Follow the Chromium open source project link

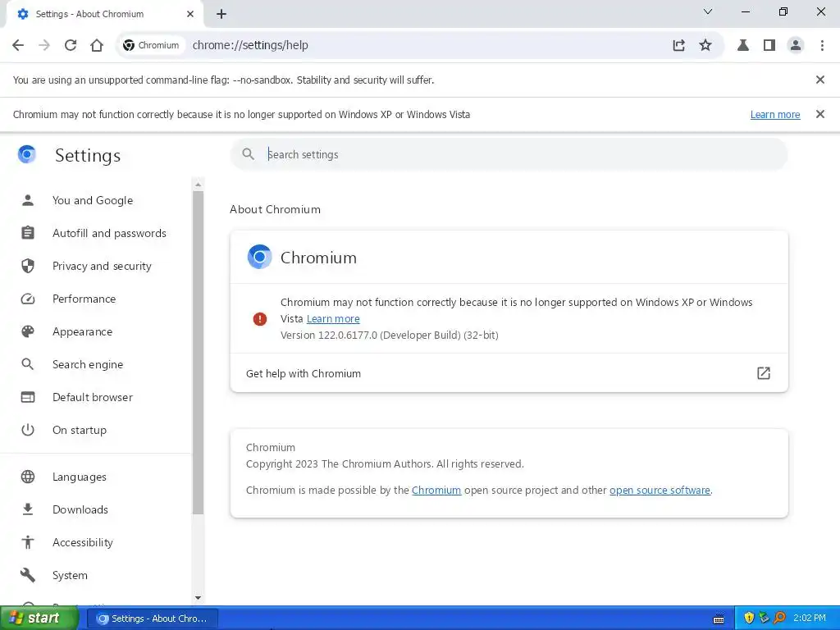tap(436, 491)
